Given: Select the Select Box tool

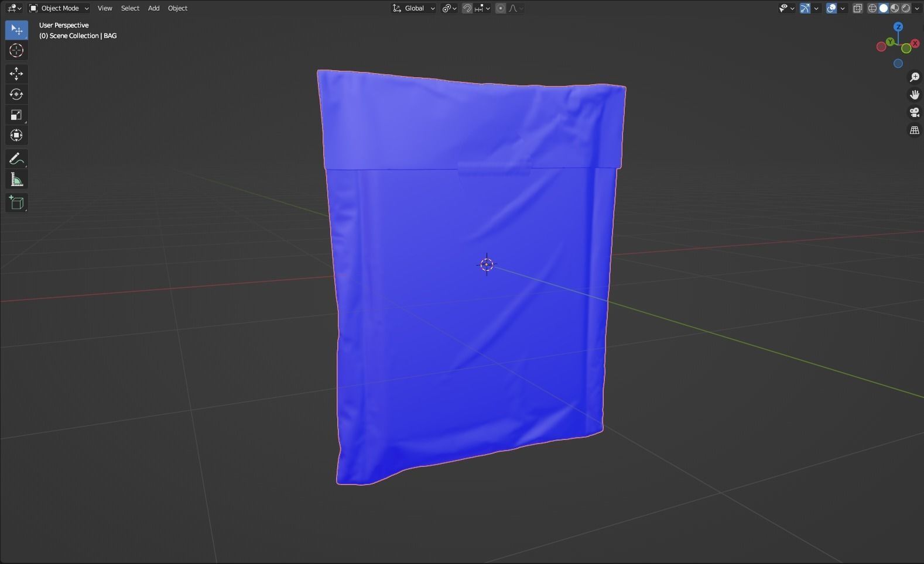Looking at the screenshot, I should click(16, 30).
